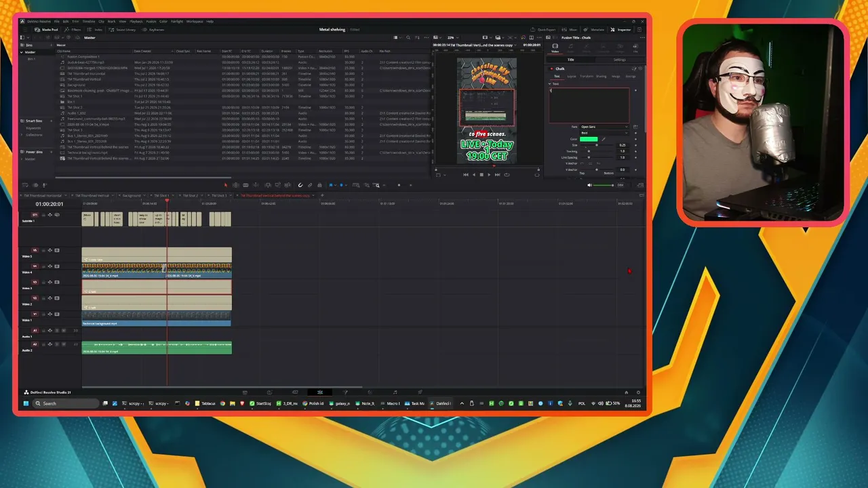
Task: Jump to first frame in viewer transport
Action: tap(466, 175)
